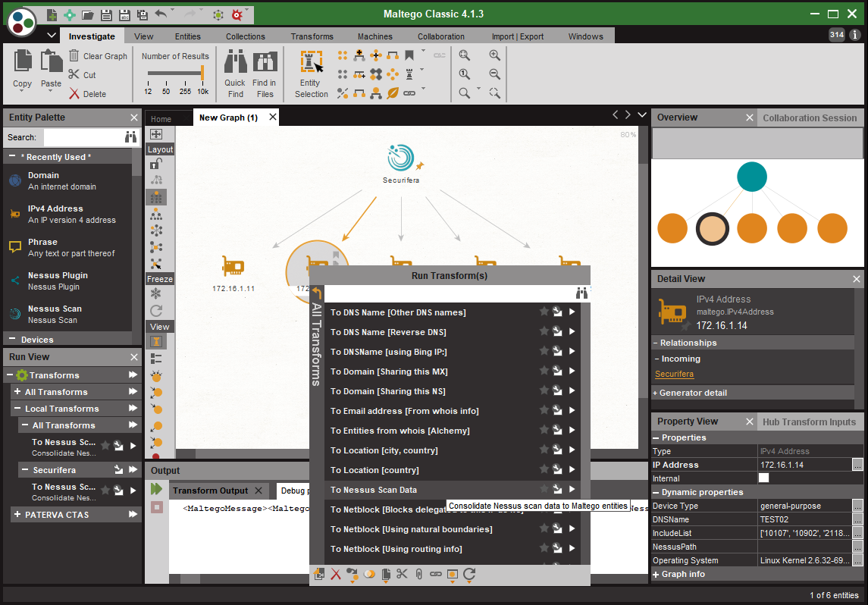Switch to Hub Transform Inputs tab
Screen dimensions: 868x605
pyautogui.click(x=809, y=422)
